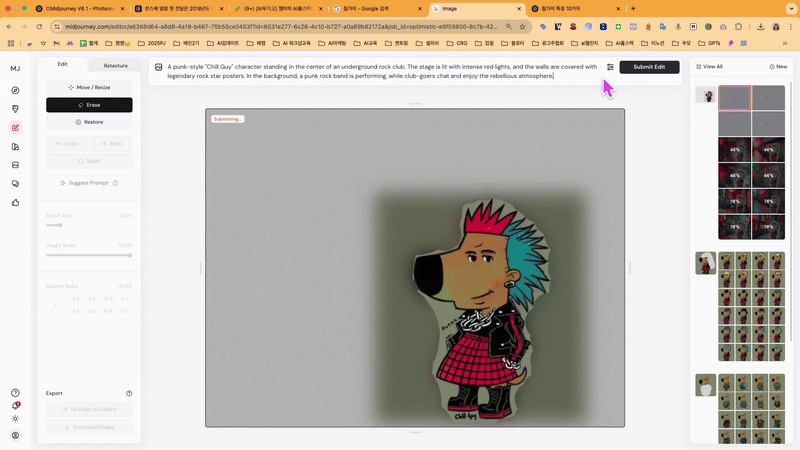Screen dimensions: 800x450
Task: Open the apps grid icon in bookmarks bar
Action: [11, 43]
